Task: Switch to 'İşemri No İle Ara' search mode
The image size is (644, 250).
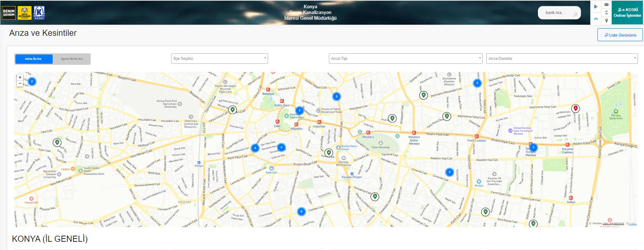Action: [72, 59]
